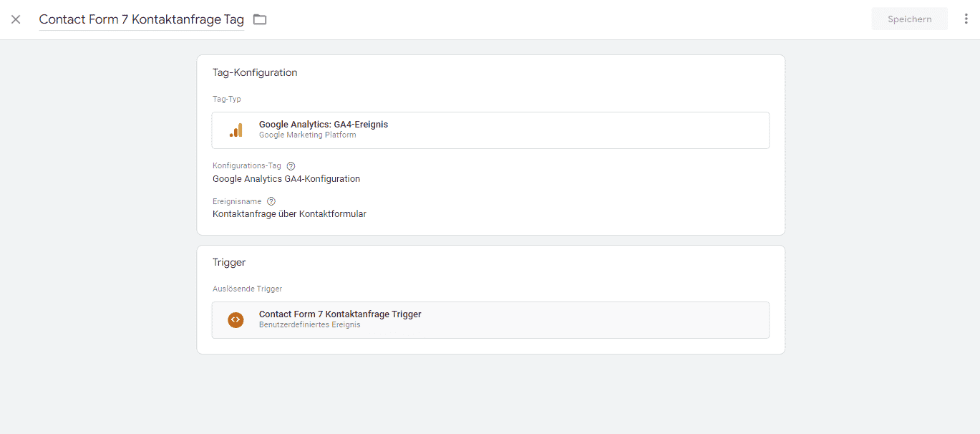The width and height of the screenshot is (980, 434).
Task: Close the tag editor with the X icon
Action: click(16, 19)
